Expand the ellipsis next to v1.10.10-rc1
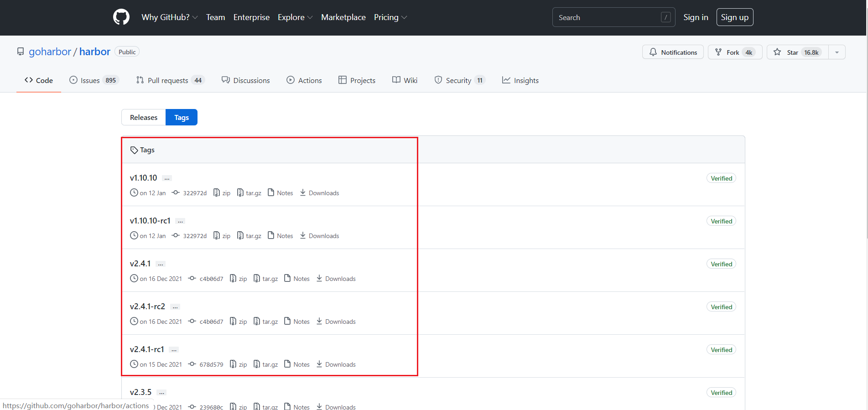868x410 pixels. click(x=181, y=221)
